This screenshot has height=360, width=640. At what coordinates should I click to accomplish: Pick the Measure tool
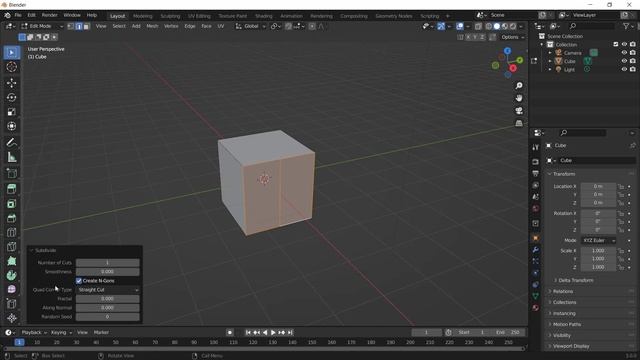coord(11,157)
